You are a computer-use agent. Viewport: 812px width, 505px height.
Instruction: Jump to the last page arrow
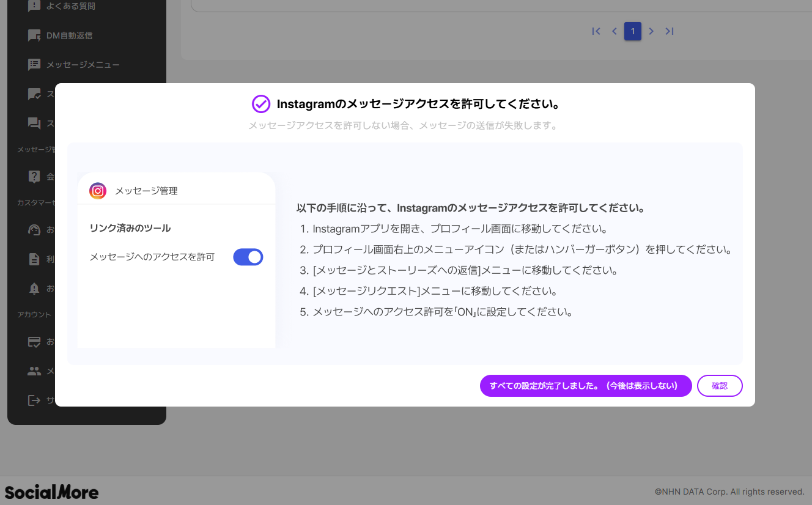point(670,31)
